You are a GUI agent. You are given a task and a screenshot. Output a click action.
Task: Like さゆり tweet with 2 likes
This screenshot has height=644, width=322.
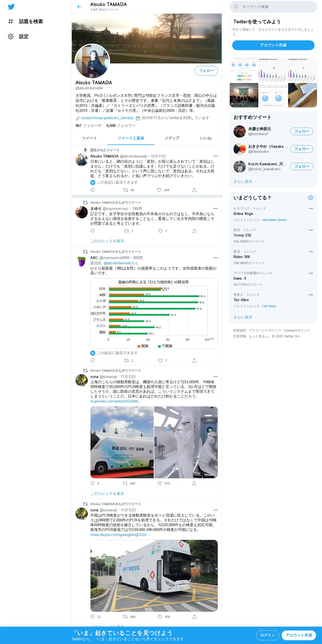(x=163, y=231)
